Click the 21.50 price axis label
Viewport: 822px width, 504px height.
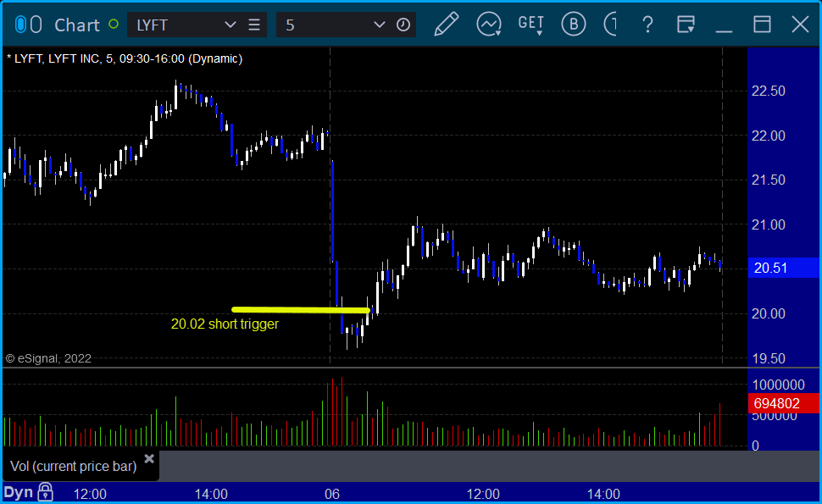click(768, 180)
